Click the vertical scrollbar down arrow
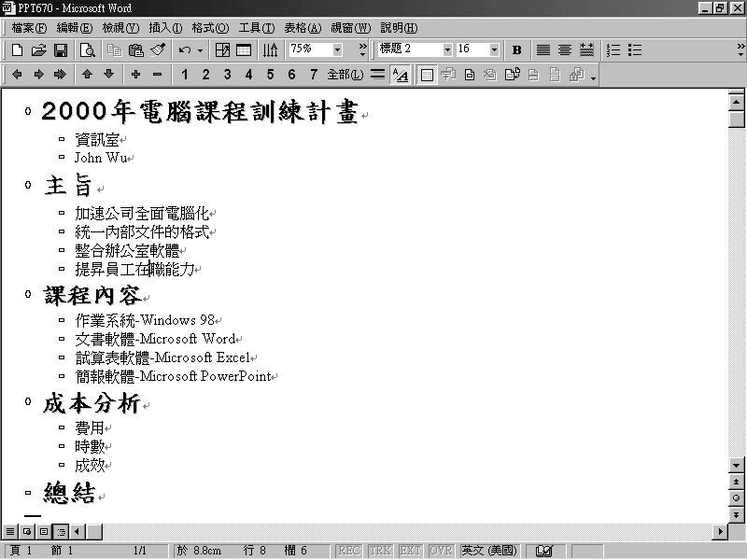The height and width of the screenshot is (560, 747). tap(736, 465)
